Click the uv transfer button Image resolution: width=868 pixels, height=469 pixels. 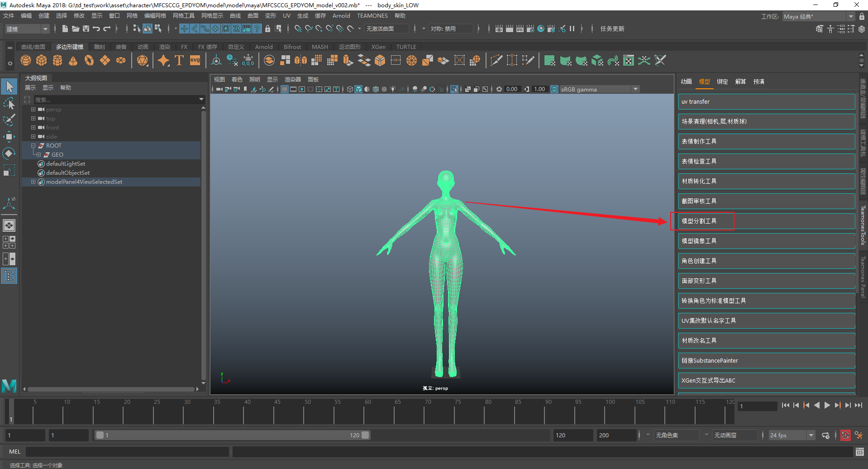point(766,102)
